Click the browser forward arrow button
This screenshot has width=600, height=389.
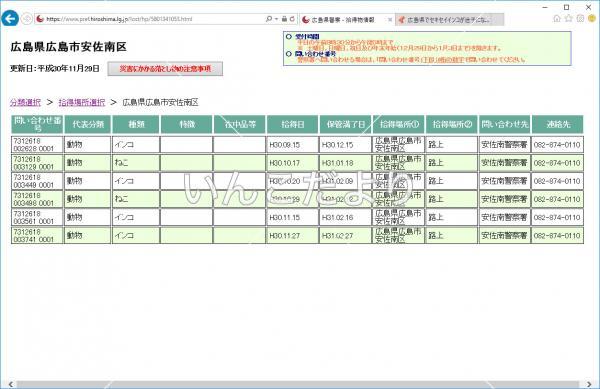26,19
